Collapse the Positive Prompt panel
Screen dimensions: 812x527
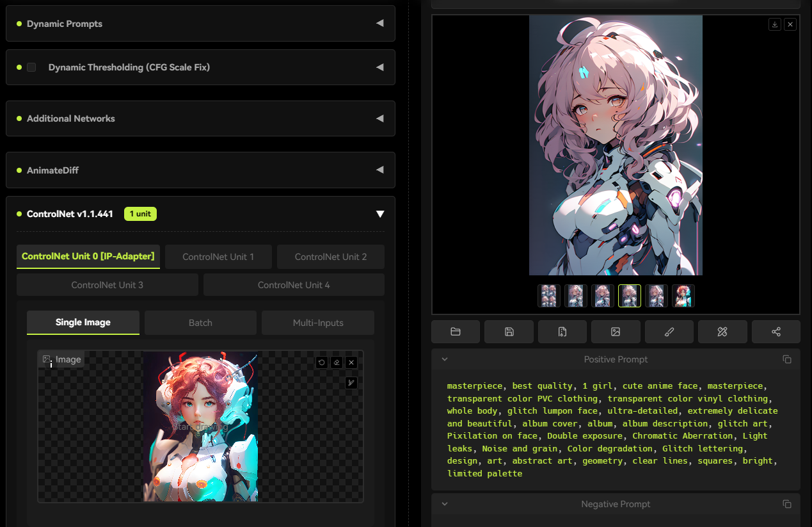[445, 359]
